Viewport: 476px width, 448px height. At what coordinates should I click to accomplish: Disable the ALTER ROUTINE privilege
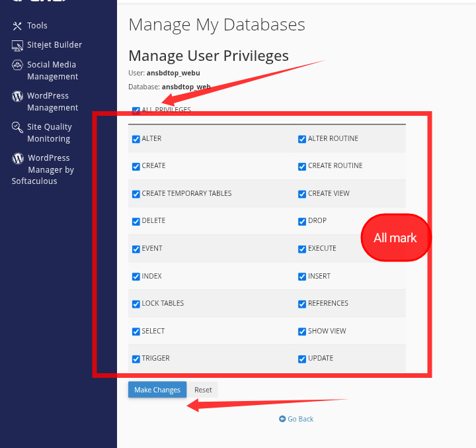[x=302, y=139]
